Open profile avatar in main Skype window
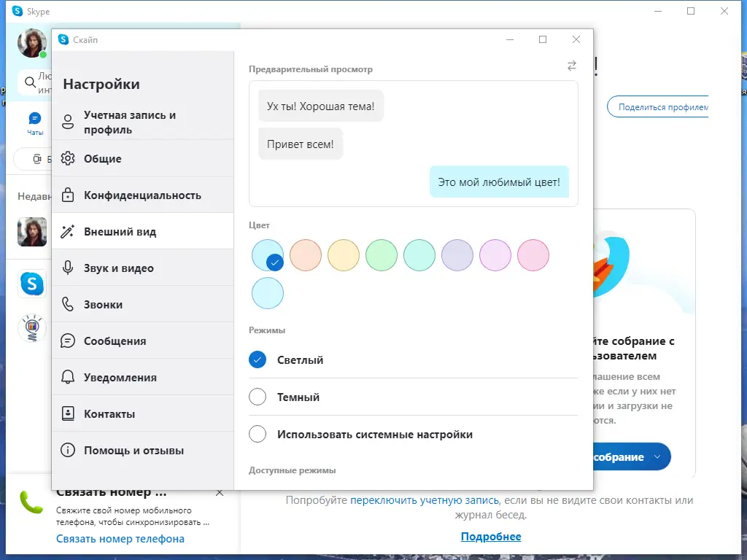The height and width of the screenshot is (560, 747). coord(32,43)
